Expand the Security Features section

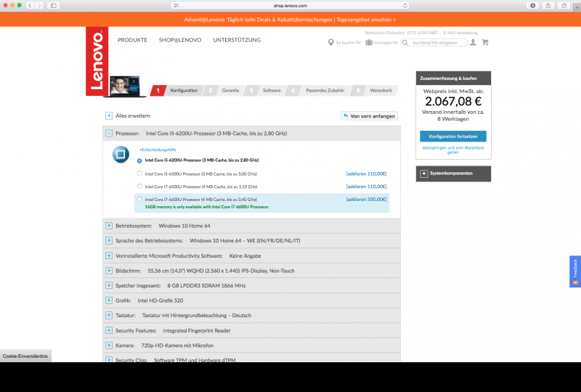pyautogui.click(x=108, y=330)
